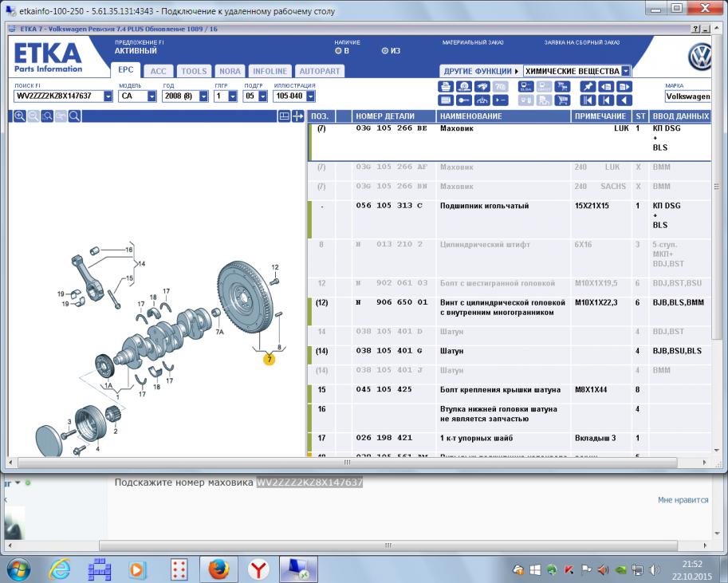Click the НОМЕР ДЕТАЛИ column header
Screen dimensions: 728x583
coord(394,116)
